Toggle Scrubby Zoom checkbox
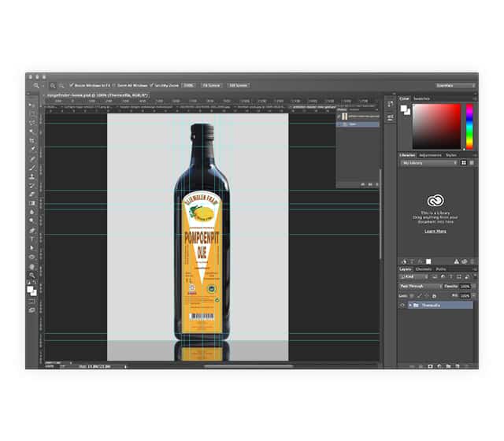This screenshot has height=441, width=504. tap(151, 85)
